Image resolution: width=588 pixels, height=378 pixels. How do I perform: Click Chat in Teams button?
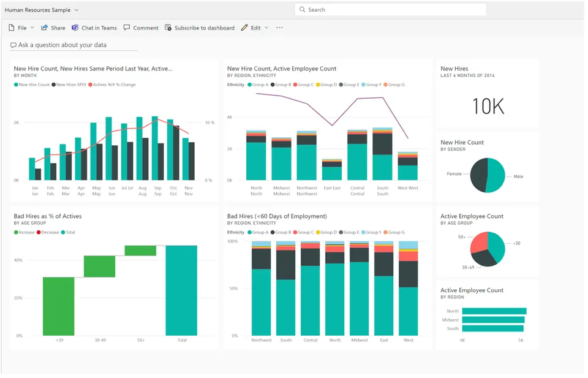pos(94,28)
